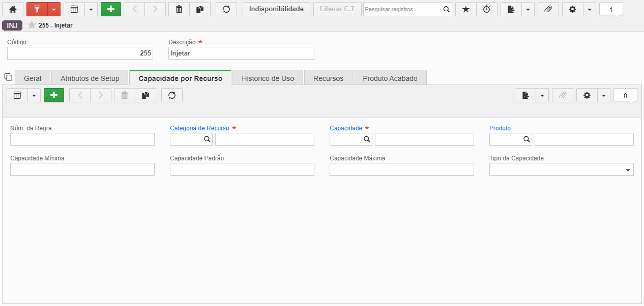The image size is (644, 306).
Task: Refresh the main record with top reload icon
Action: (226, 9)
